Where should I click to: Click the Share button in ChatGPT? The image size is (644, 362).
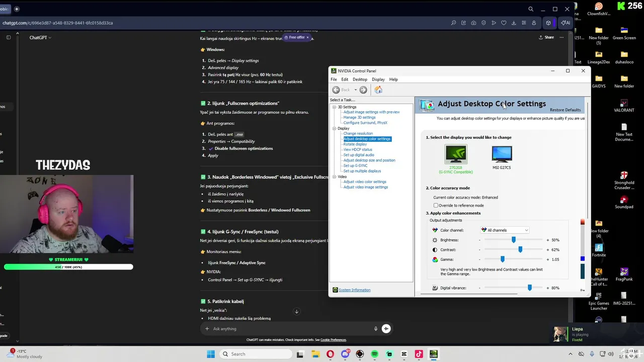(x=546, y=37)
